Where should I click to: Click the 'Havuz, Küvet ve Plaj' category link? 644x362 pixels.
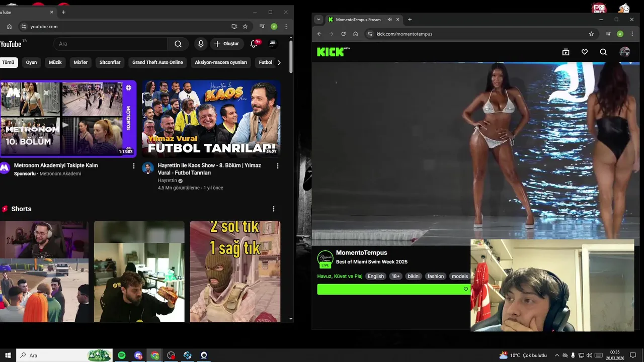pos(340,276)
